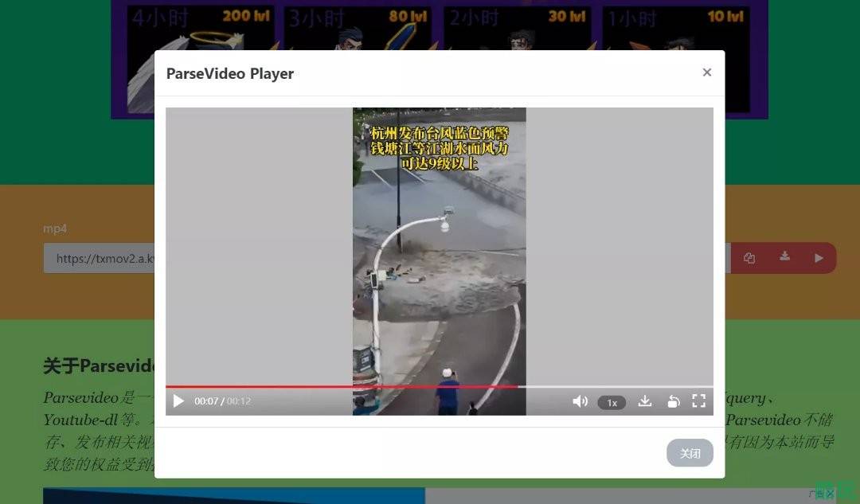Viewport: 860px width, 504px height.
Task: Click the ParseVideo Player dialog title
Action: click(230, 73)
